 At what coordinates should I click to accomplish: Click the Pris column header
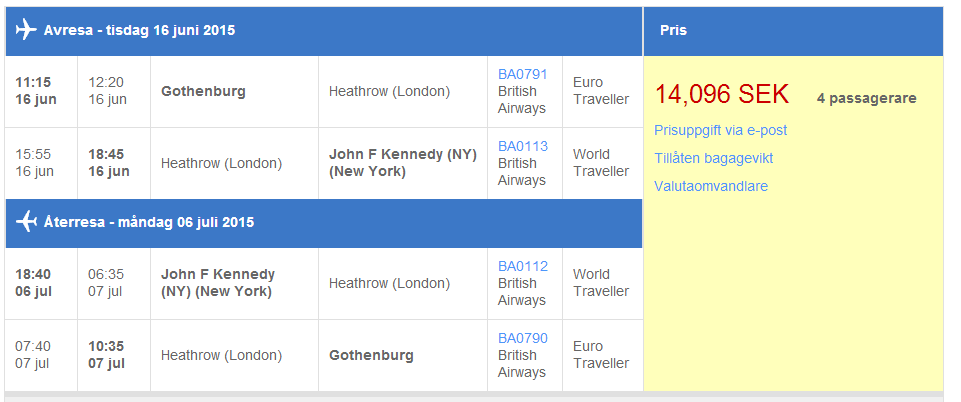coord(673,30)
